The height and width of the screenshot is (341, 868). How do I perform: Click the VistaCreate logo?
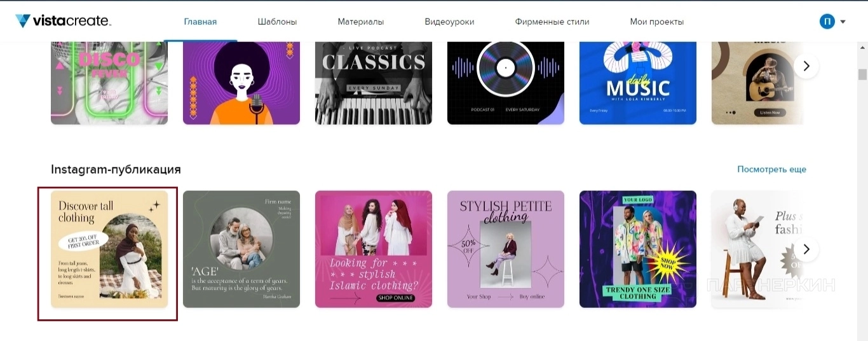pyautogui.click(x=64, y=21)
